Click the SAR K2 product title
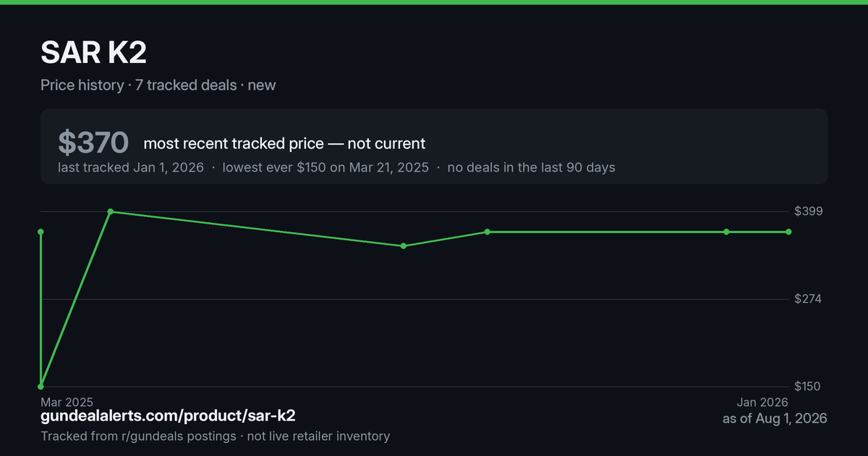Viewport: 868px width, 456px height. (x=94, y=53)
